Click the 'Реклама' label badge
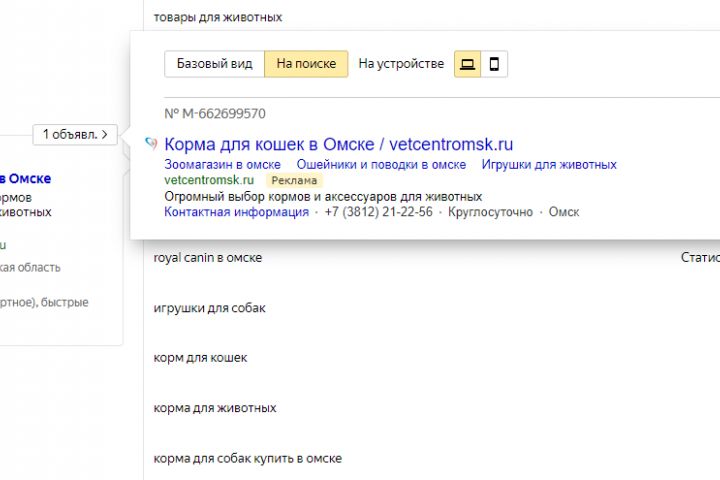Image resolution: width=720 pixels, height=480 pixels. click(x=294, y=181)
